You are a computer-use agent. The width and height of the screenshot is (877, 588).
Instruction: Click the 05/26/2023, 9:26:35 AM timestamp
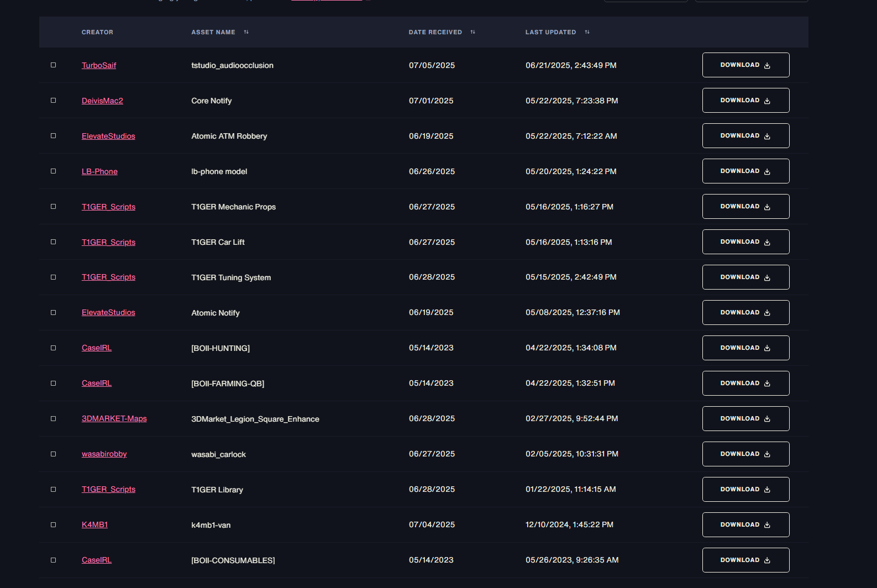pos(572,560)
